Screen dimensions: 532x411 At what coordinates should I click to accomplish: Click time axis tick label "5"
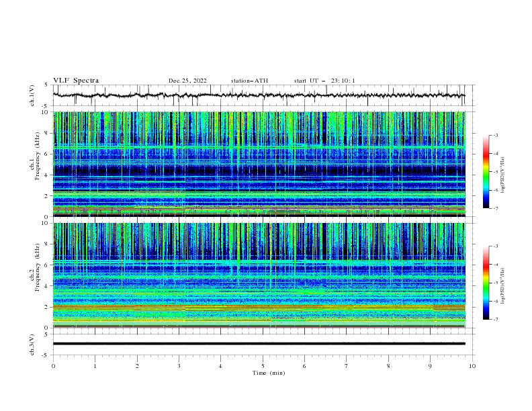[263, 366]
